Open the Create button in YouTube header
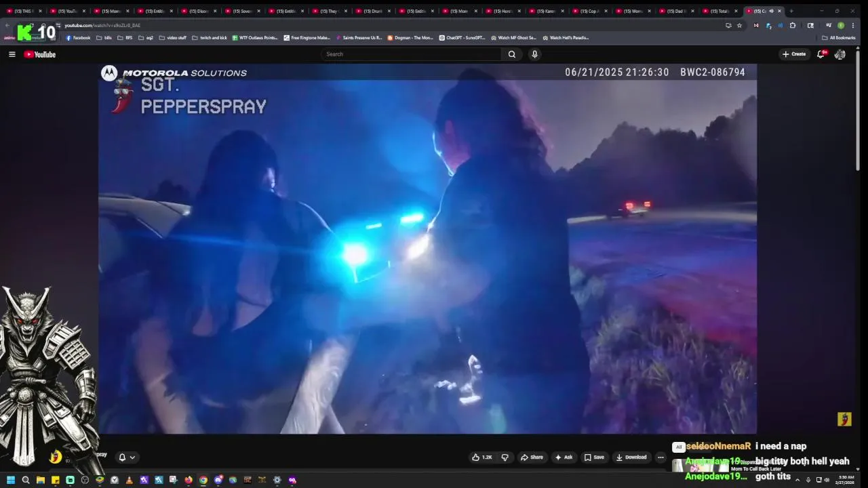Screen dimensions: 868x488 point(793,54)
